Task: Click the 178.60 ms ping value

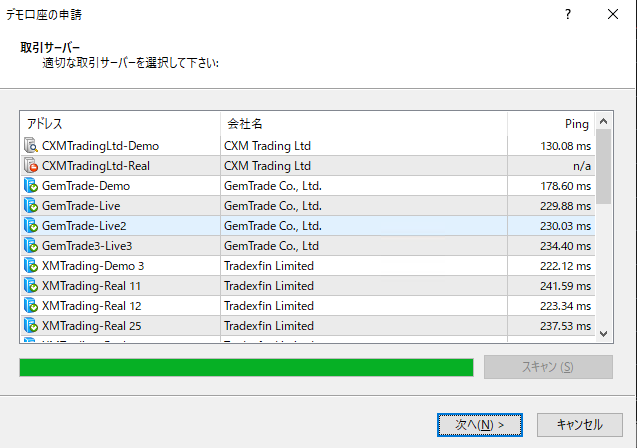Action: (566, 186)
